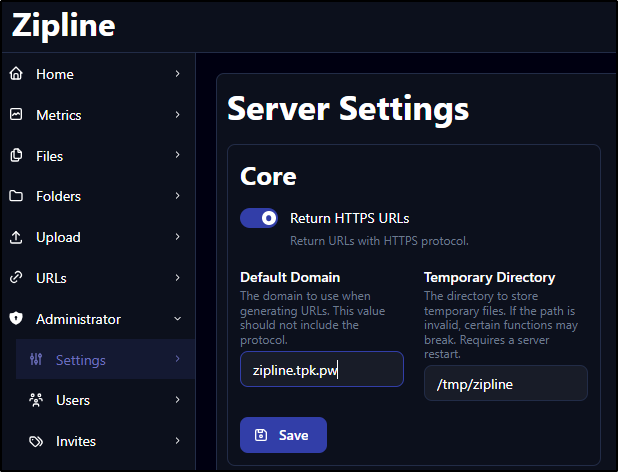Click the chevron next to Users

click(x=178, y=400)
